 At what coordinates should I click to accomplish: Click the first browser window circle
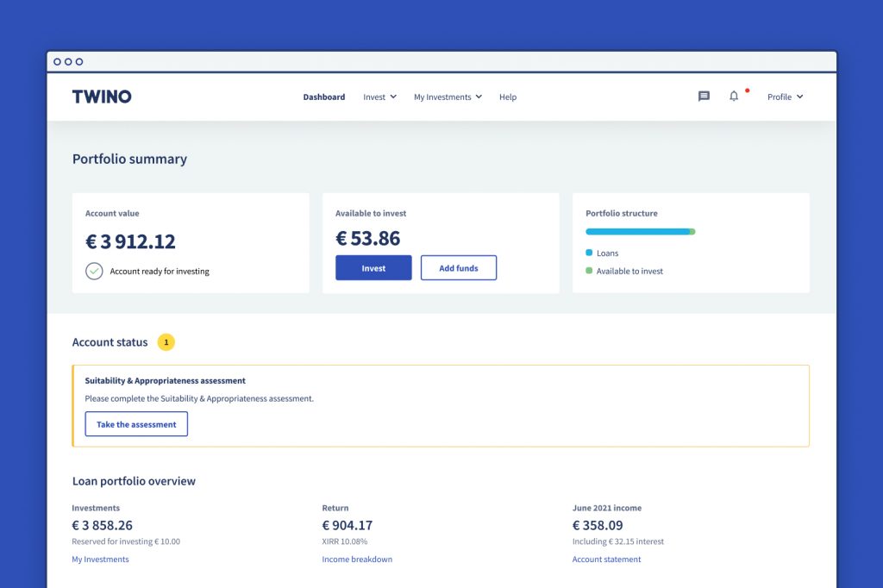58,62
